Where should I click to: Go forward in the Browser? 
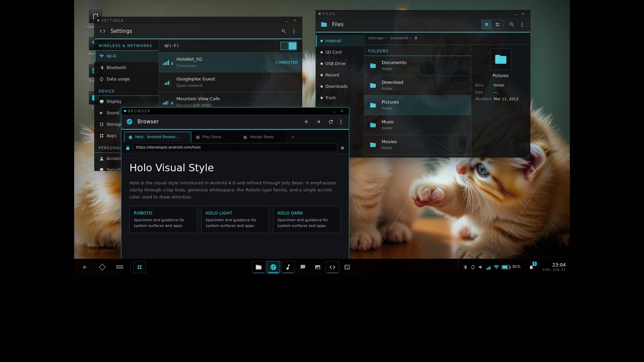pyautogui.click(x=319, y=122)
